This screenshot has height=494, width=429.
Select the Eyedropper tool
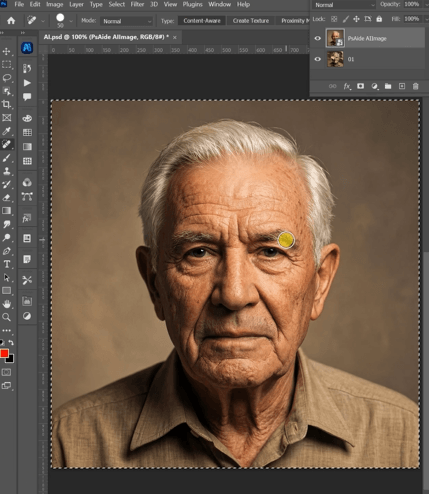(6, 131)
